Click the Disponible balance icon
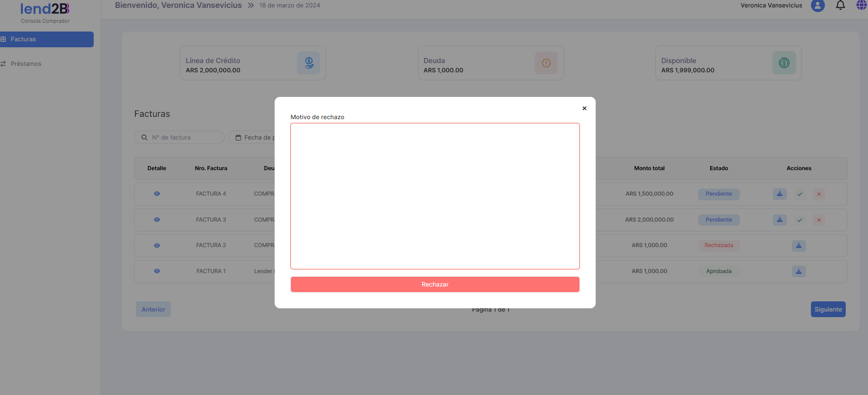This screenshot has width=868, height=395. (784, 63)
